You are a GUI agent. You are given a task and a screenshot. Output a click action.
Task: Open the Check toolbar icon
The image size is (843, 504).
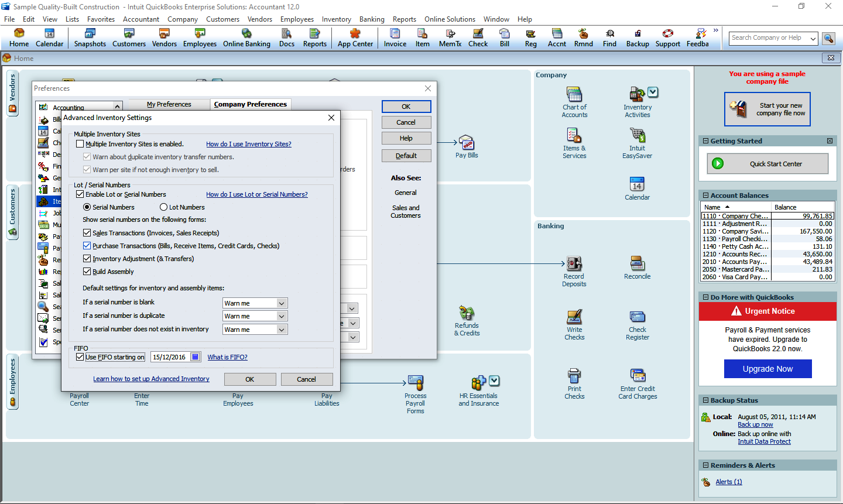[478, 38]
